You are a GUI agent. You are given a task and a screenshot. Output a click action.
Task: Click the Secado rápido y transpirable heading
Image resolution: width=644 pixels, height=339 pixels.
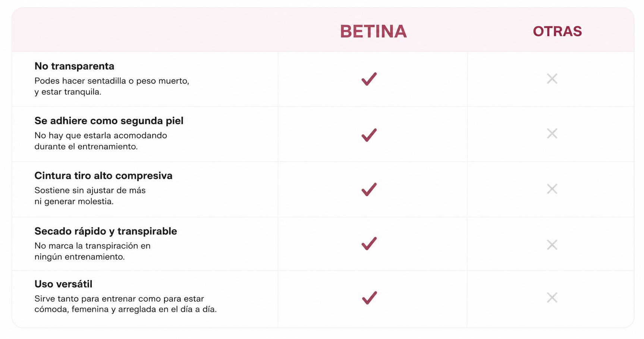coord(106,231)
